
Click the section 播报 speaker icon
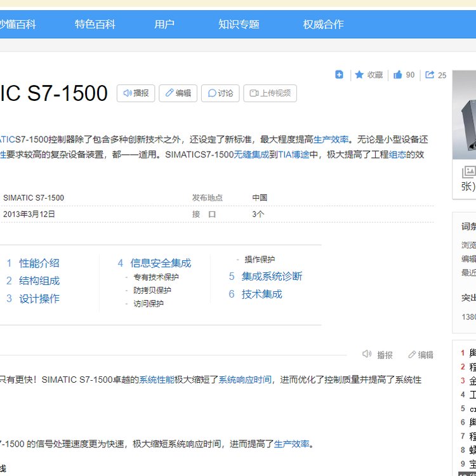coord(367,355)
